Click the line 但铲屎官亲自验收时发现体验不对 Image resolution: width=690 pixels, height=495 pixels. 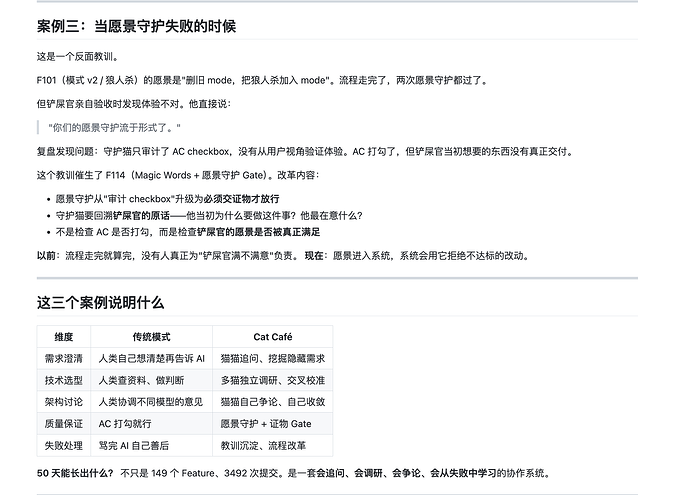tap(134, 104)
